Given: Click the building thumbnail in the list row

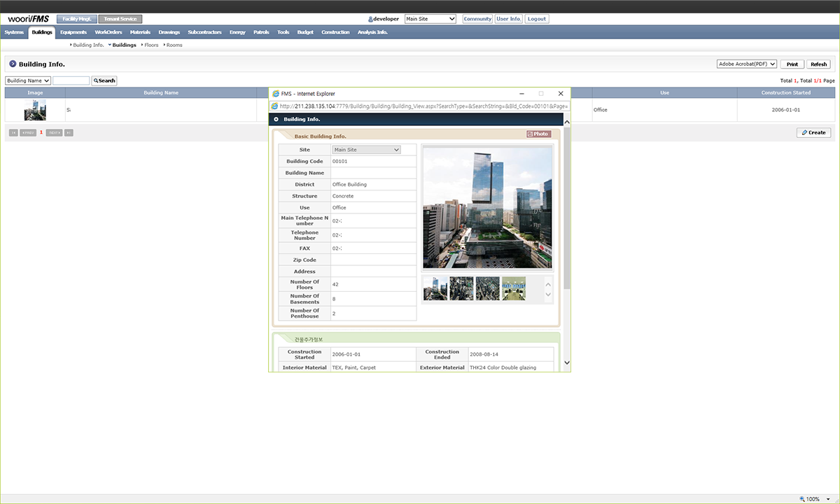Looking at the screenshot, I should (x=35, y=110).
